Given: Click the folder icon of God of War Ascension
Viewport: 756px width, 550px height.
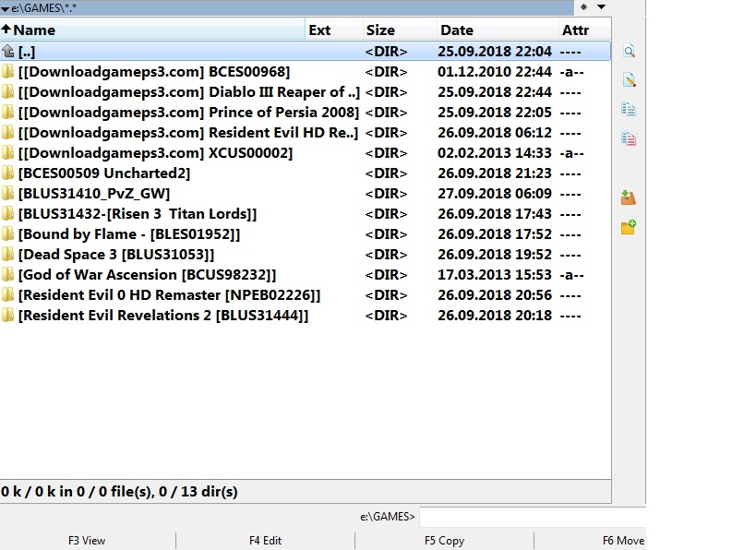Looking at the screenshot, I should click(x=7, y=275).
